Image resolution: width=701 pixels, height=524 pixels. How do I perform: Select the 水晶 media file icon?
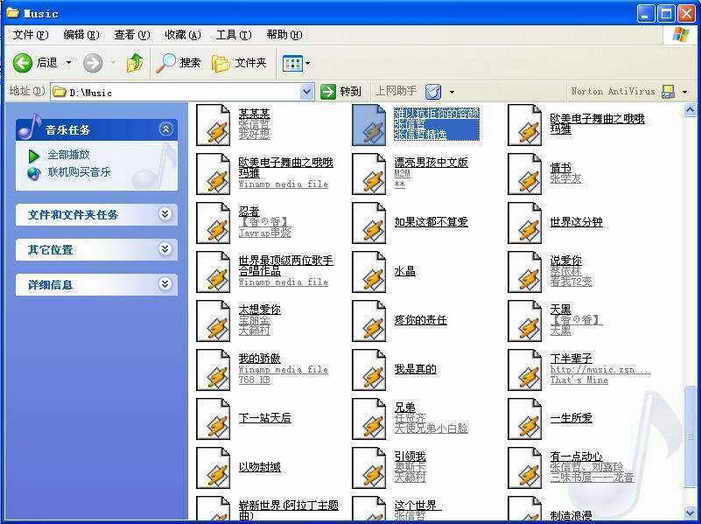[x=371, y=271]
